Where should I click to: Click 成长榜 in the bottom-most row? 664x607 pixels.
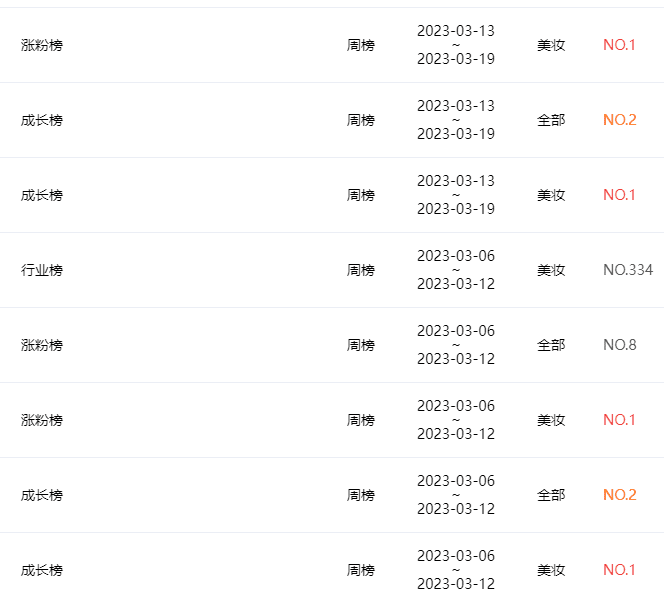(x=42, y=570)
